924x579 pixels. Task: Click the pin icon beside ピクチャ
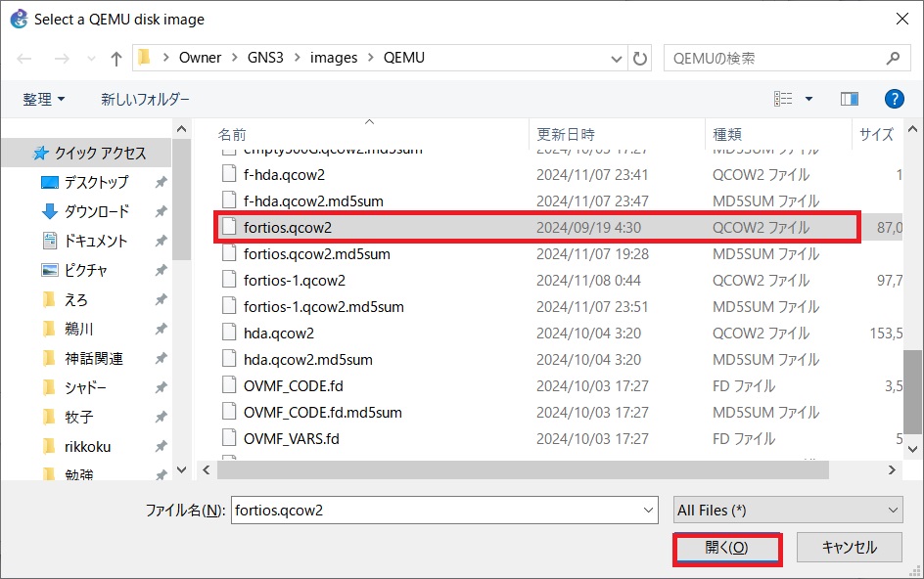click(x=161, y=270)
